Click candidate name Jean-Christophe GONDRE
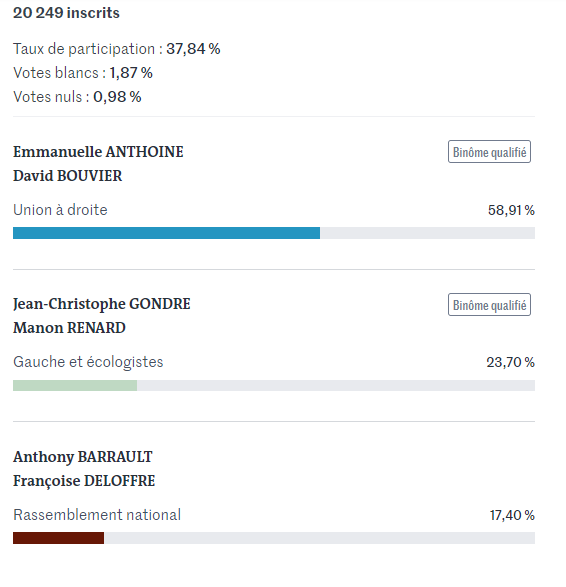The width and height of the screenshot is (566, 587). 101,304
